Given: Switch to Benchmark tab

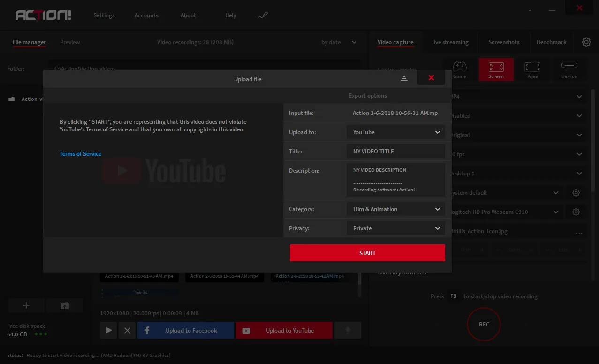Looking at the screenshot, I should click(551, 42).
